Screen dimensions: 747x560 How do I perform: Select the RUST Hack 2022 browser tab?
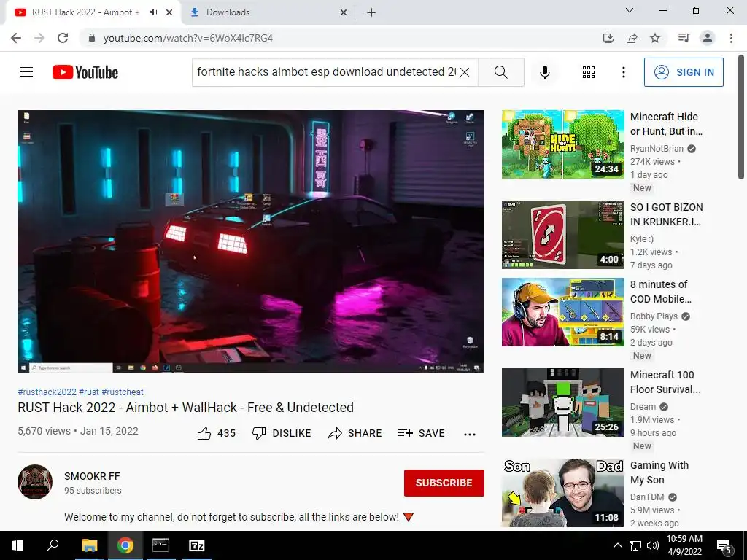click(86, 12)
